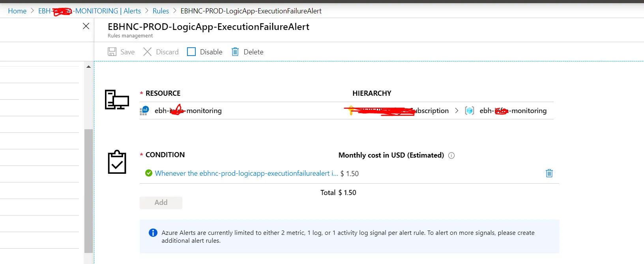The width and height of the screenshot is (644, 264).
Task: Click the Delete trash icon in toolbar
Action: 235,52
